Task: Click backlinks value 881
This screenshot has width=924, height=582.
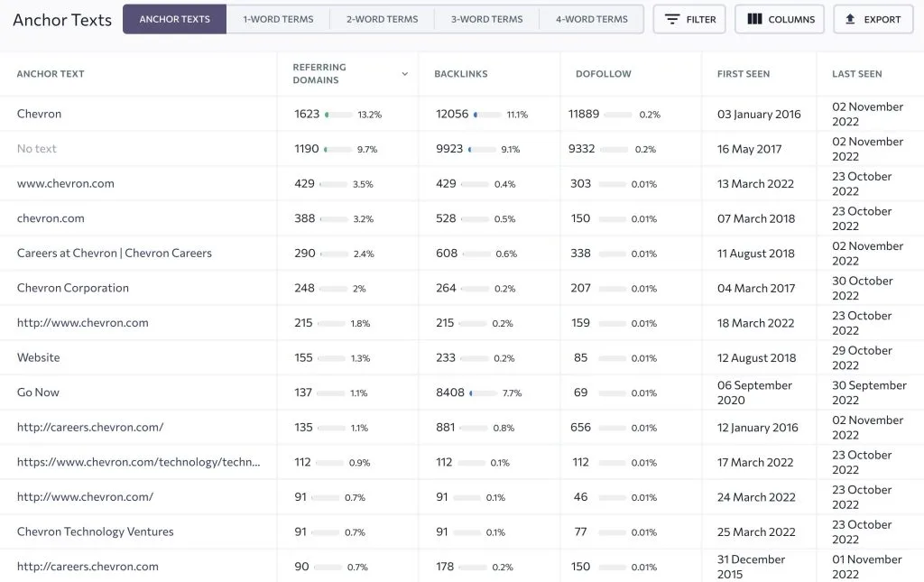Action: point(446,427)
